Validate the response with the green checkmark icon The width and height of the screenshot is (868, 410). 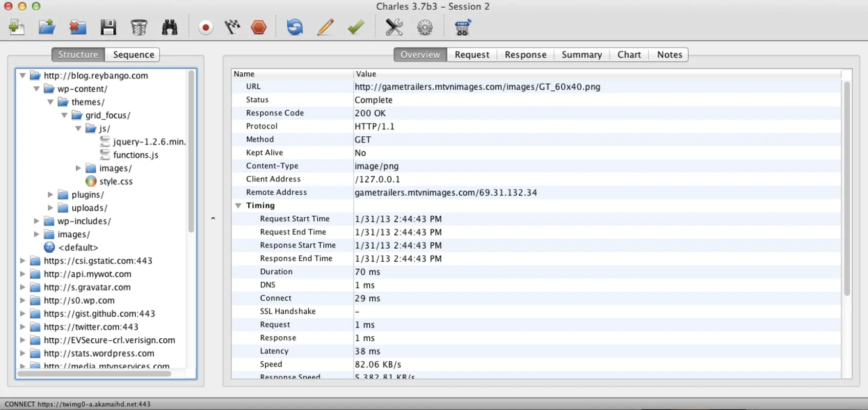[356, 27]
